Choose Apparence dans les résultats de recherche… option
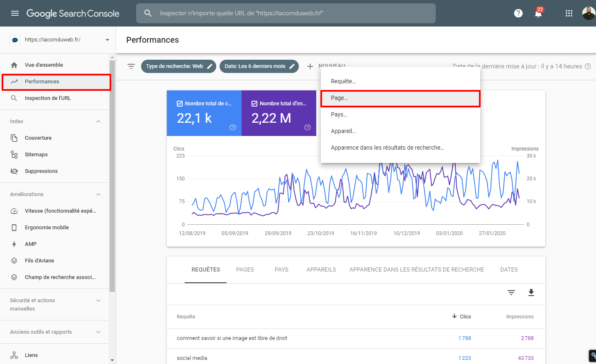Screen dimensions: 596x364 [x=401, y=148]
